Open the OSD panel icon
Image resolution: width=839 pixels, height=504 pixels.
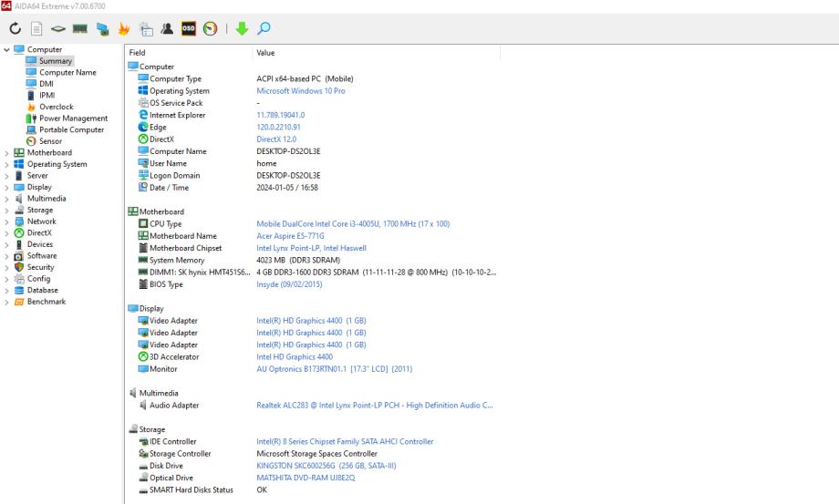tap(189, 28)
